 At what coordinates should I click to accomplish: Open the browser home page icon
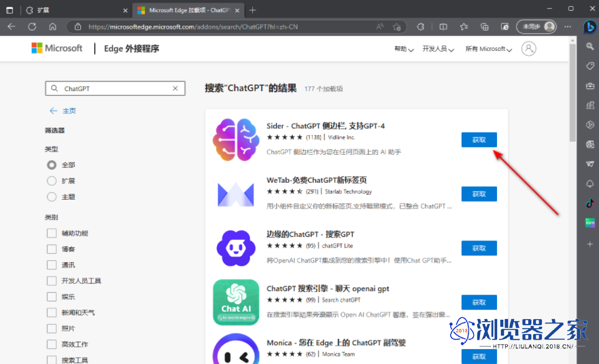coord(53,26)
